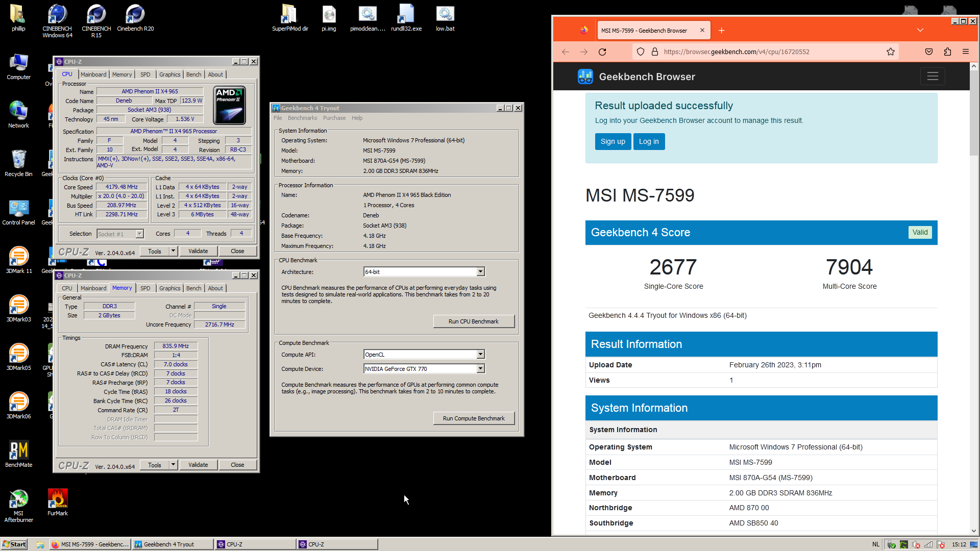Bookmark this page with star icon
This screenshot has width=980, height=551.
pos(891,52)
